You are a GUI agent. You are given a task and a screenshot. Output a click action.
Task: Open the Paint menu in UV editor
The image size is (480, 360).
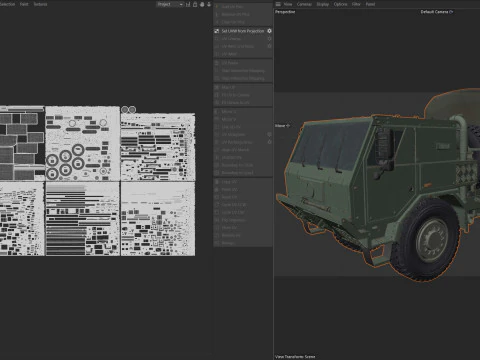(x=24, y=4)
